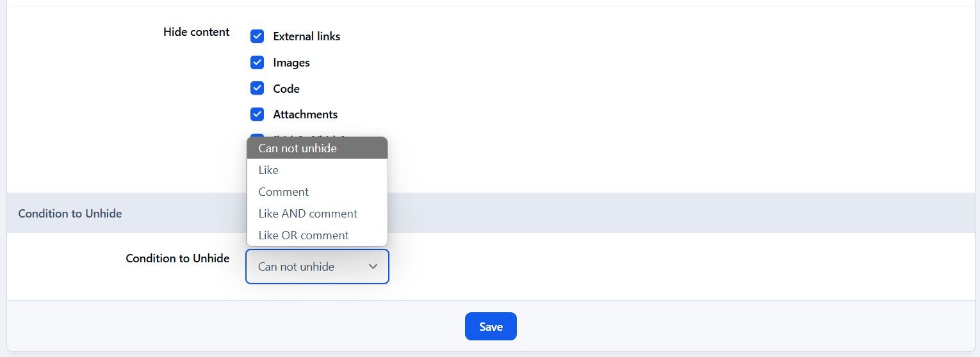The width and height of the screenshot is (980, 357).
Task: Click the Attachments label text
Action: (x=306, y=115)
